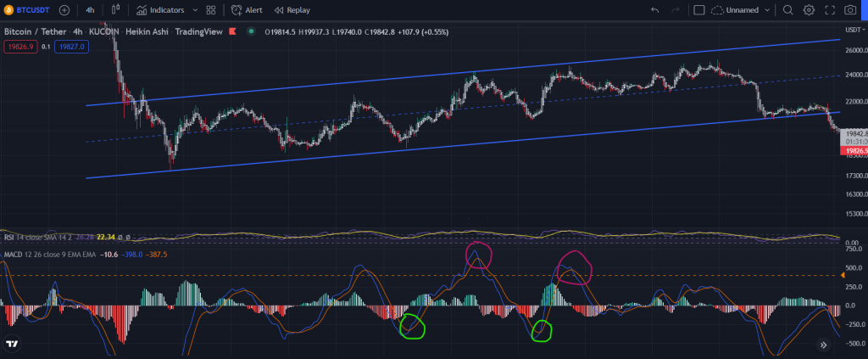The width and height of the screenshot is (868, 359).
Task: Open the quick search magnifier
Action: pos(787,10)
